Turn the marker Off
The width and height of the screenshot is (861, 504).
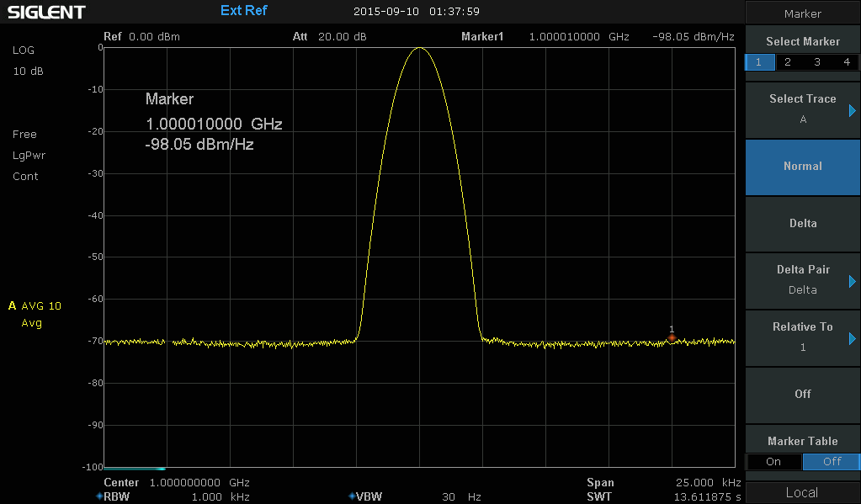pos(803,394)
